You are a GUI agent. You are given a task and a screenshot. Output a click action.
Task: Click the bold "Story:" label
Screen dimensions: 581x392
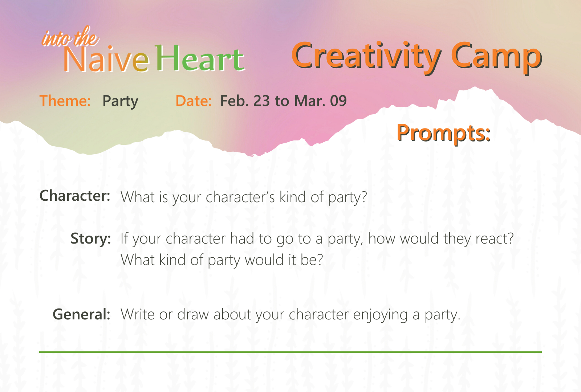pyautogui.click(x=90, y=239)
